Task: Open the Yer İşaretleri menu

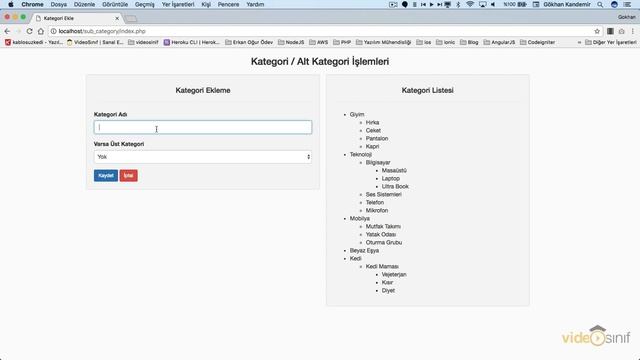Action: point(178,4)
